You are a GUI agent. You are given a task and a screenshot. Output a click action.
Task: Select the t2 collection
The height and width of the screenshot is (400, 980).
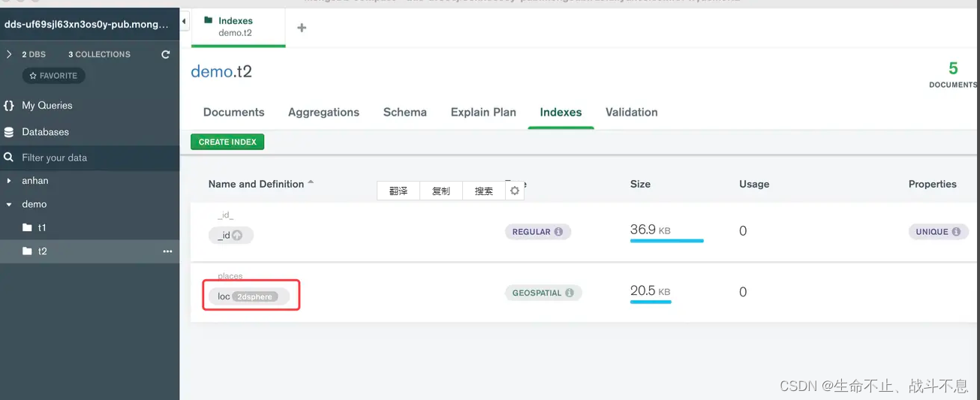pos(89,251)
